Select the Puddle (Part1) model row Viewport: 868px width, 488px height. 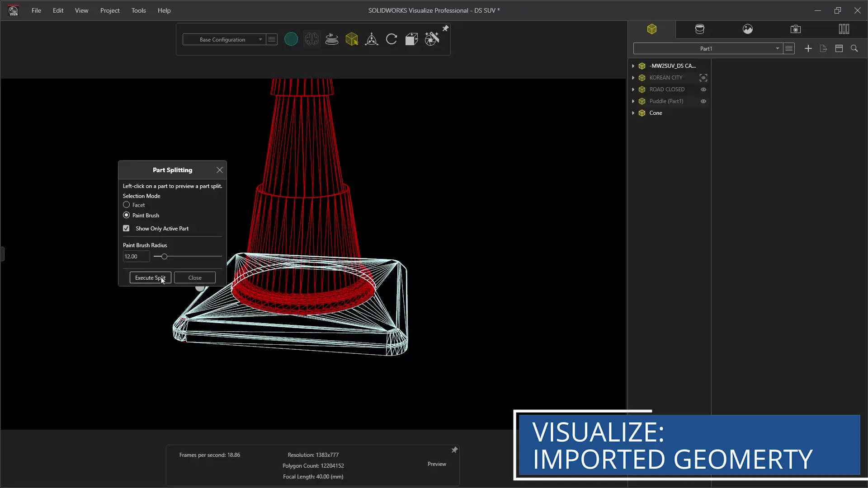[670, 101]
